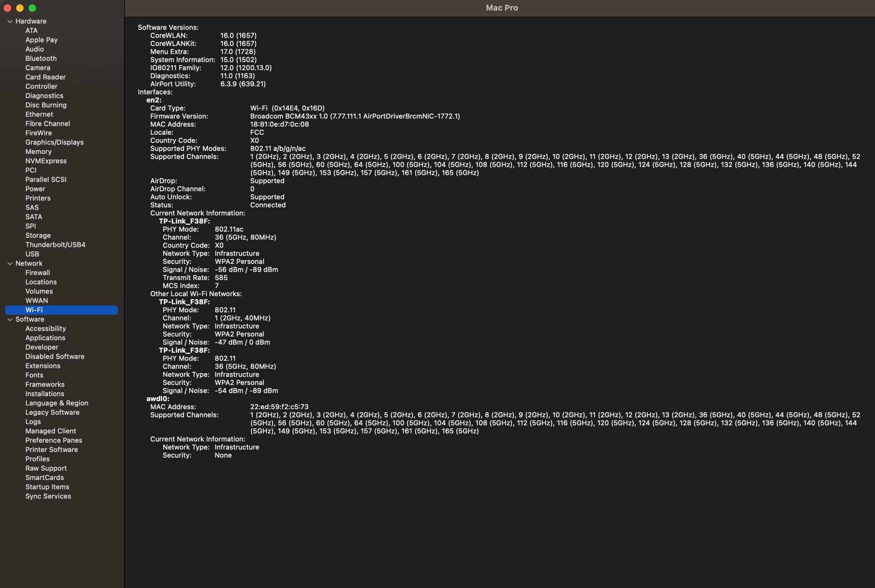This screenshot has height=588, width=875.
Task: Collapse the Hardware section chevron
Action: click(x=10, y=21)
